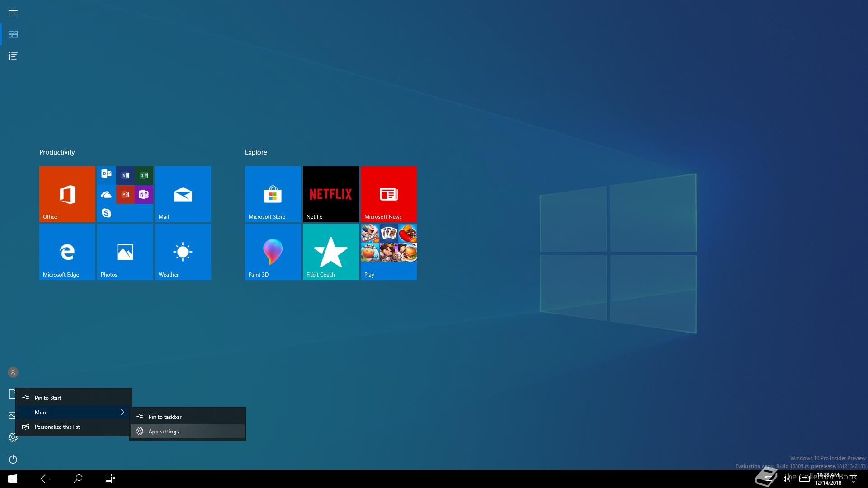Screen dimensions: 868x488
Task: Click the taskbar back arrow
Action: tap(45, 479)
